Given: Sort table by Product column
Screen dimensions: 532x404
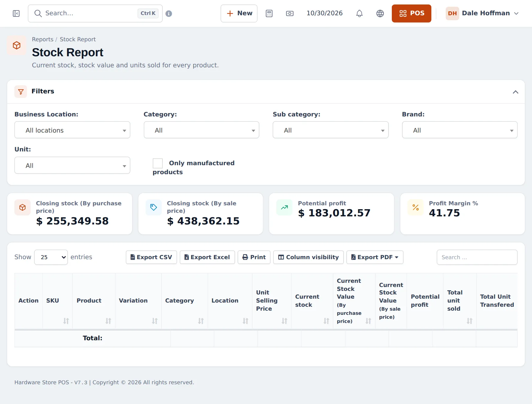Looking at the screenshot, I should [94, 301].
